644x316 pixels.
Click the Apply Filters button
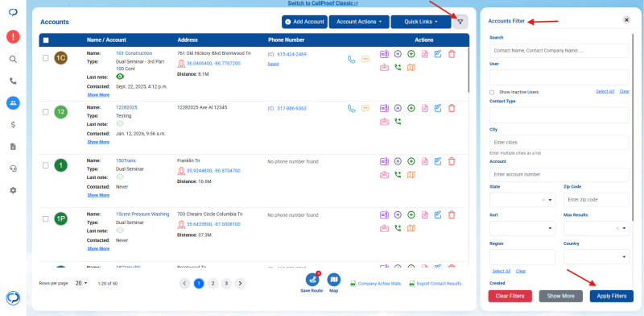pos(612,297)
